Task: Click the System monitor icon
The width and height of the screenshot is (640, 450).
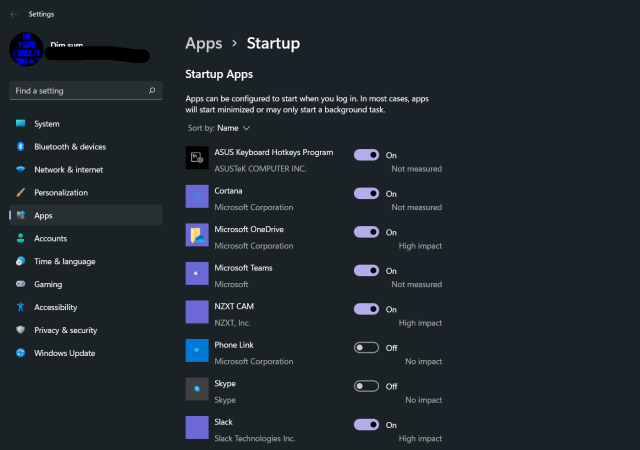Action: [20, 123]
